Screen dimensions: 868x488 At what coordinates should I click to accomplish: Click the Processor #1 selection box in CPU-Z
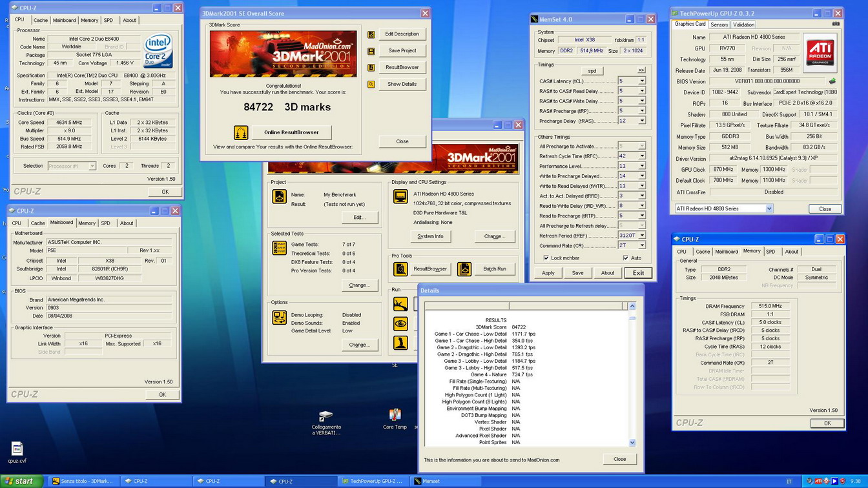pos(72,166)
